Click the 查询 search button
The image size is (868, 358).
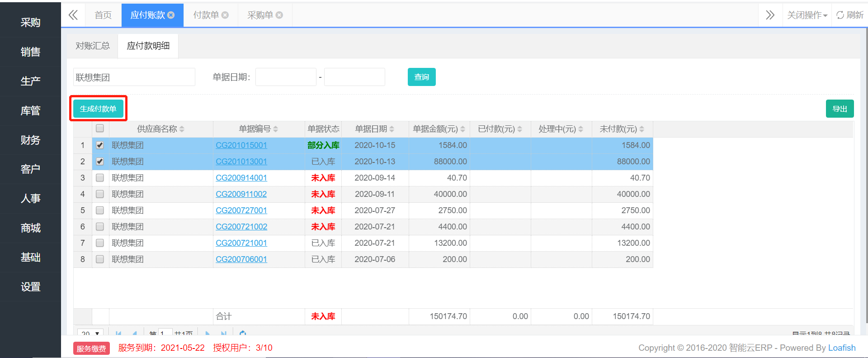tap(421, 77)
